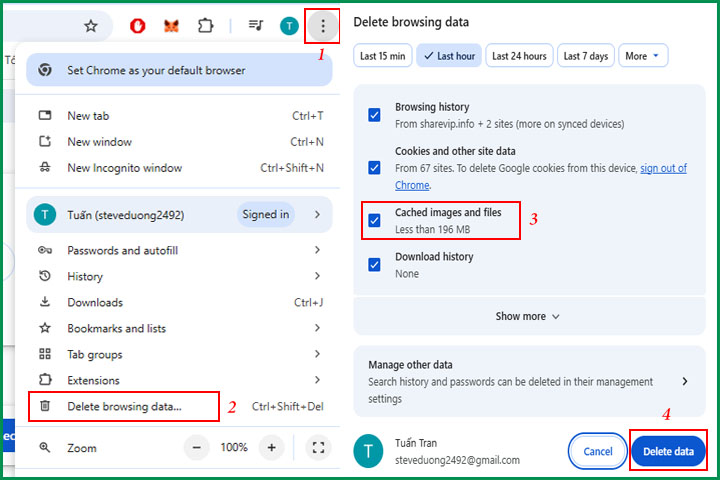The width and height of the screenshot is (720, 480).
Task: Open Chrome three-dot menu button
Action: click(322, 26)
